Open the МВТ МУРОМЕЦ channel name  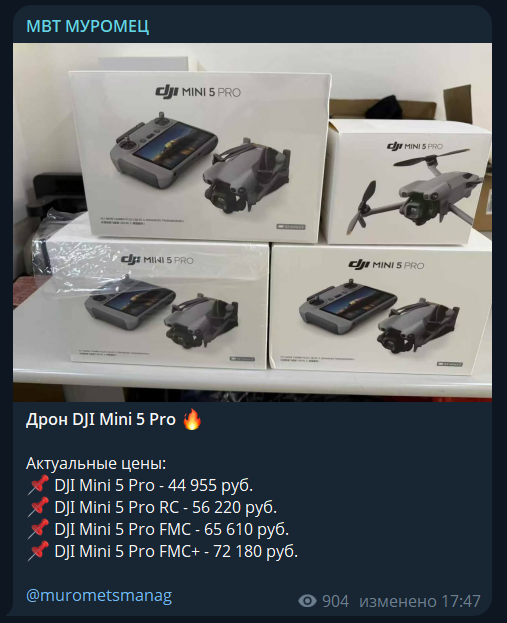click(x=87, y=26)
